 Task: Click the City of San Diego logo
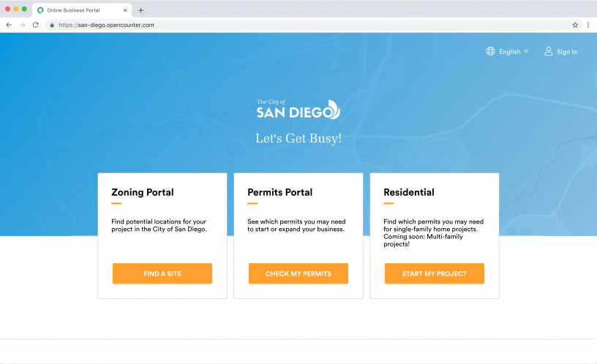pyautogui.click(x=298, y=109)
